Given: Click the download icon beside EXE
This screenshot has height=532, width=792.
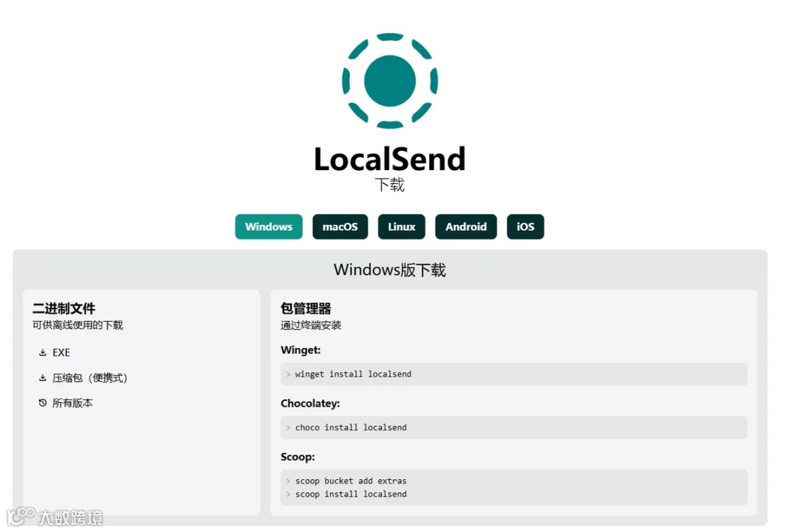Looking at the screenshot, I should pos(43,352).
